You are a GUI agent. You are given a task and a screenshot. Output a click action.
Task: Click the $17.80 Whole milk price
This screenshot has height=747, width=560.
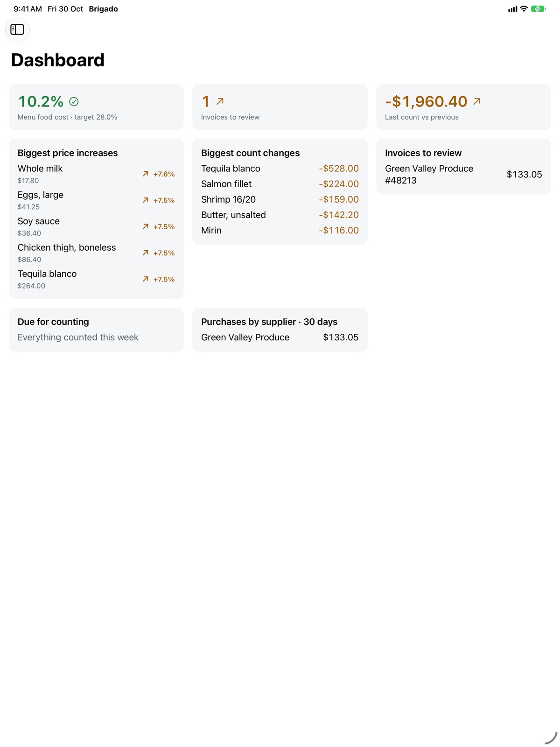[x=28, y=181]
